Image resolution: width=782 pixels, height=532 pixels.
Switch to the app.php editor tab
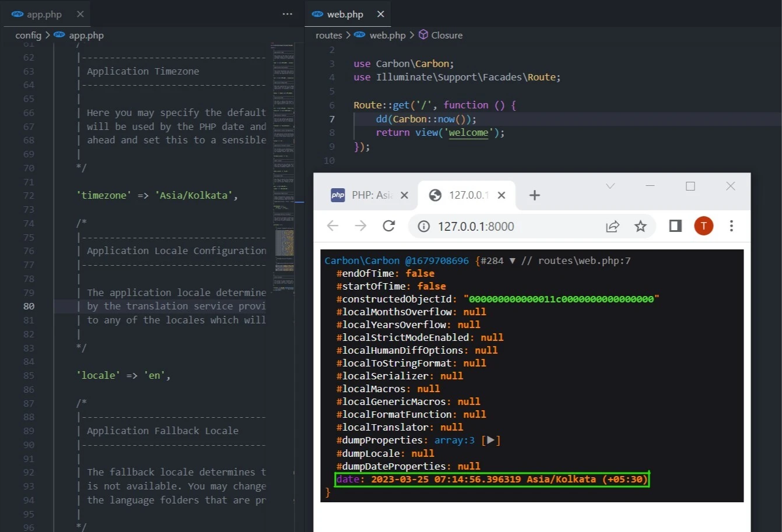click(x=44, y=14)
